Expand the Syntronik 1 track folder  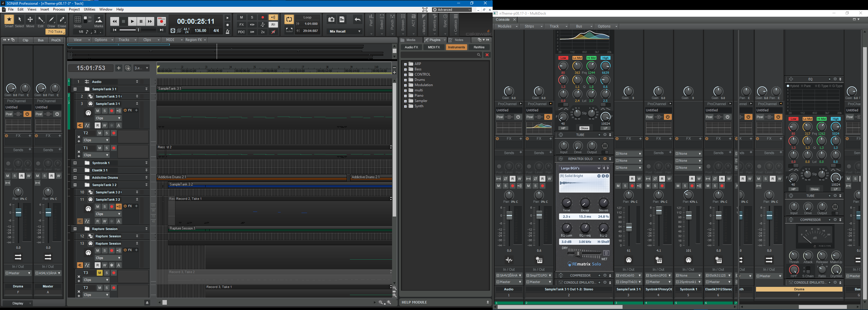coord(75,163)
